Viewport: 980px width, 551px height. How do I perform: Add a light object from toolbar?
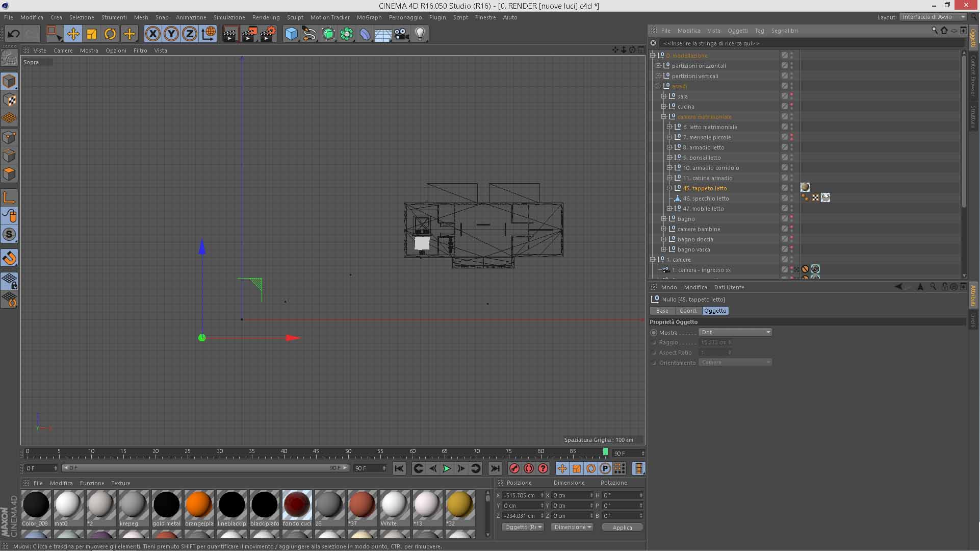pos(420,34)
